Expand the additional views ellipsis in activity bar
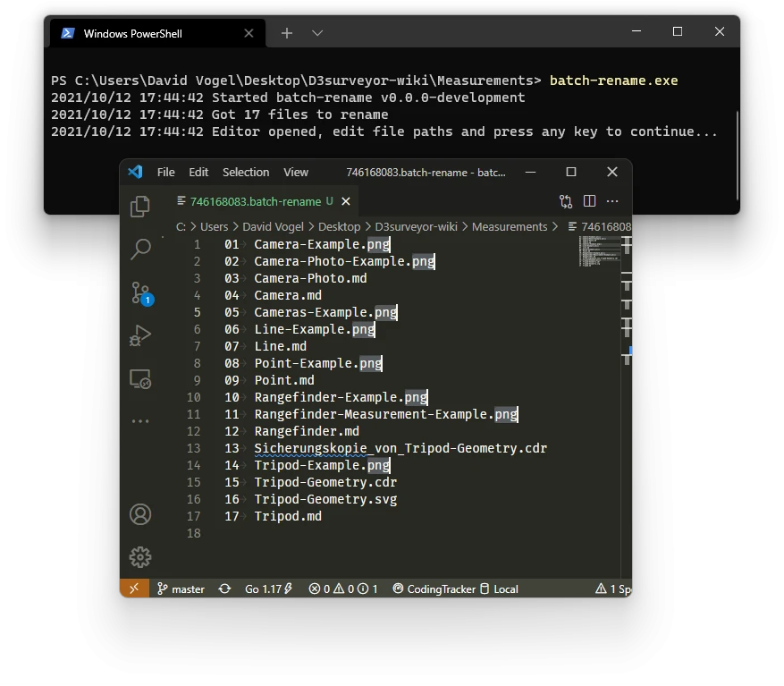 point(140,421)
